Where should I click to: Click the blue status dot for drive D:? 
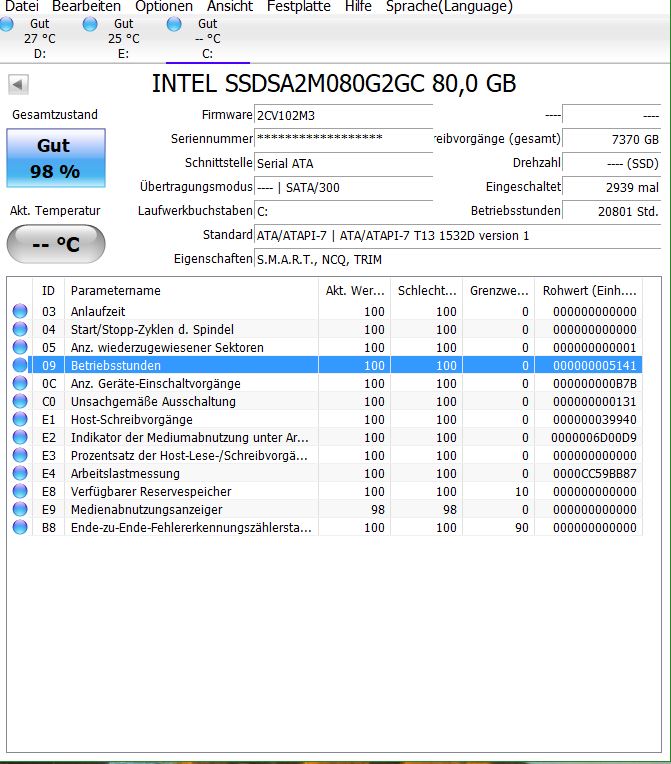[x=6, y=24]
